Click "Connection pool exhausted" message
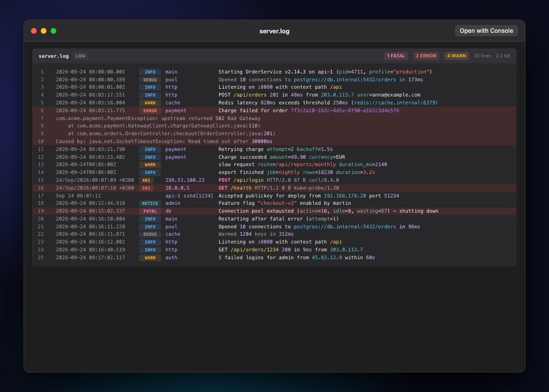The image size is (549, 392). click(x=328, y=211)
